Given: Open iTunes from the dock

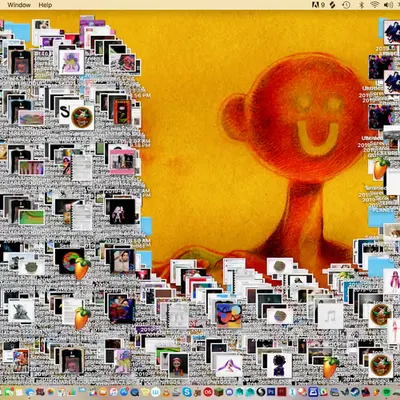Looking at the screenshot, I should (114, 392).
